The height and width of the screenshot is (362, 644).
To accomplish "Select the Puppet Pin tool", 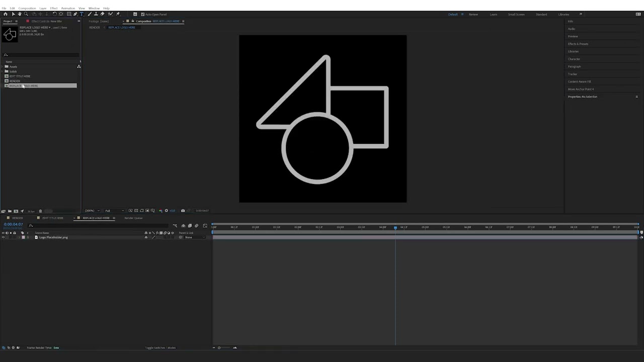I will (x=118, y=14).
